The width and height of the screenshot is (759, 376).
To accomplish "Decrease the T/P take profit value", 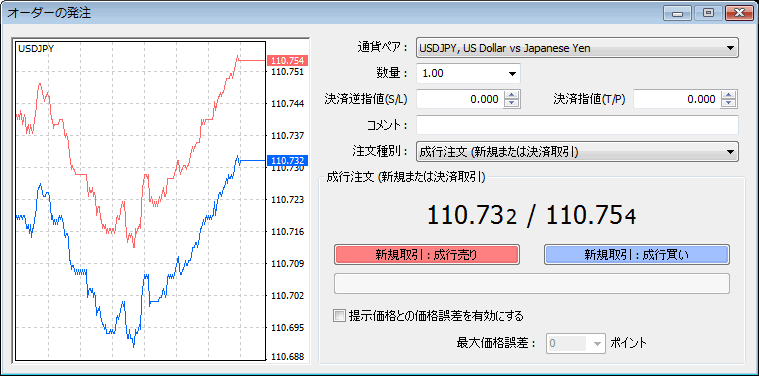I will click(x=728, y=104).
